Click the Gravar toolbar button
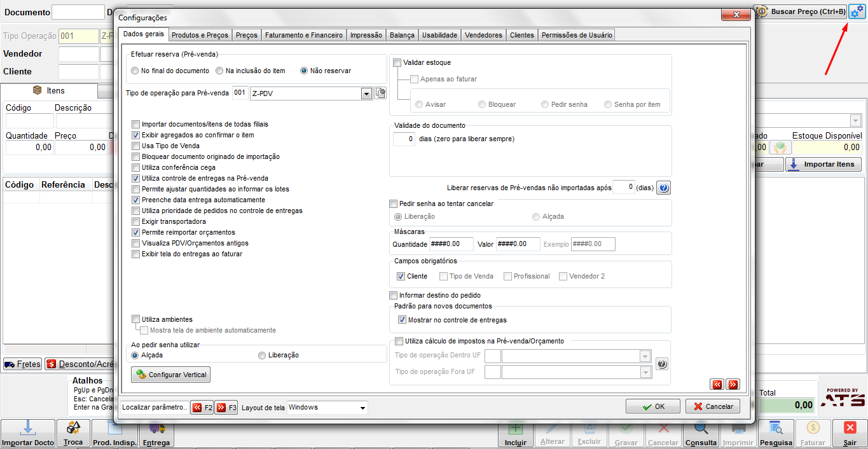Viewport: 868px width, 449px height. pyautogui.click(x=626, y=434)
